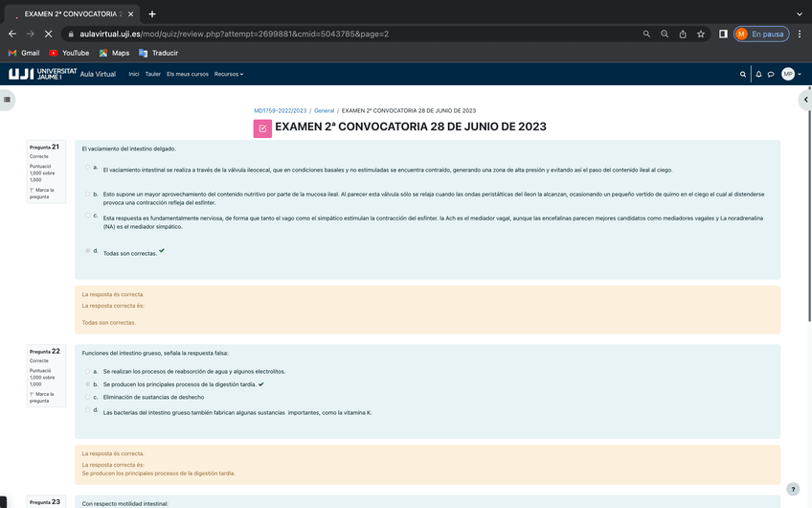Image resolution: width=812 pixels, height=508 pixels.
Task: Click the MD1759-2022/2023 breadcrumb link
Action: pos(280,110)
